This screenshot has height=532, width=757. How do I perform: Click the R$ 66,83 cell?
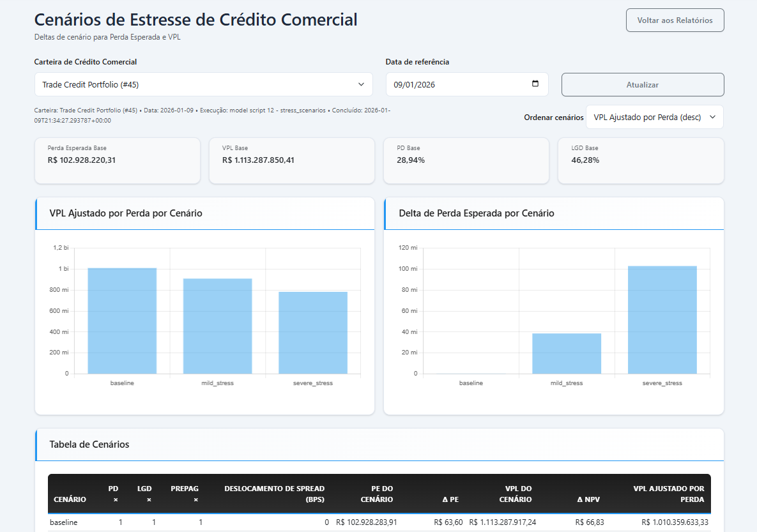pyautogui.click(x=590, y=522)
